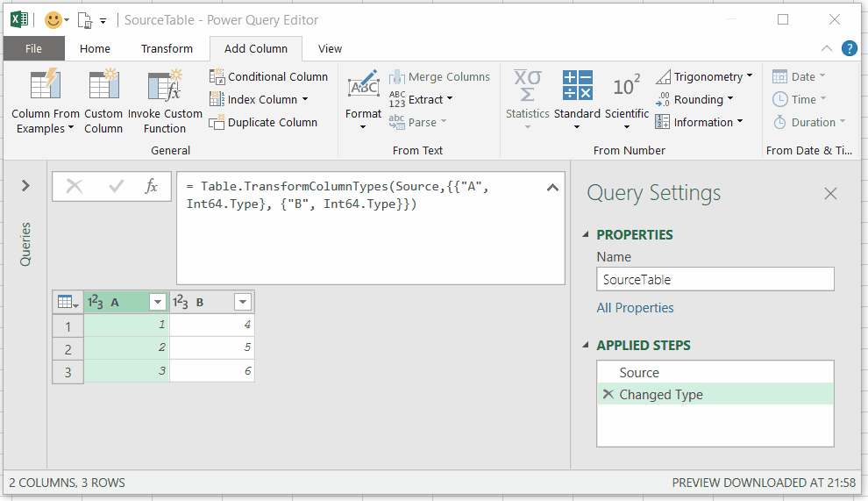The width and height of the screenshot is (868, 501).
Task: Click the Time column command
Action: tap(799, 99)
